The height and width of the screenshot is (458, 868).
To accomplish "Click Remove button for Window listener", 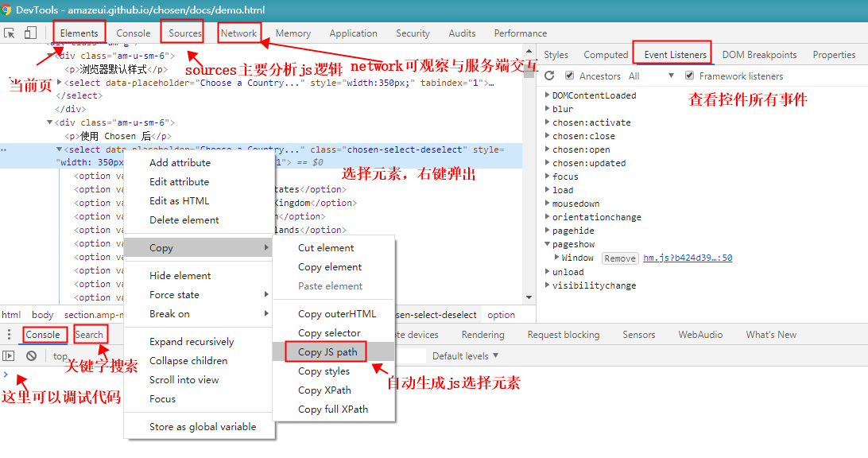I will click(620, 258).
